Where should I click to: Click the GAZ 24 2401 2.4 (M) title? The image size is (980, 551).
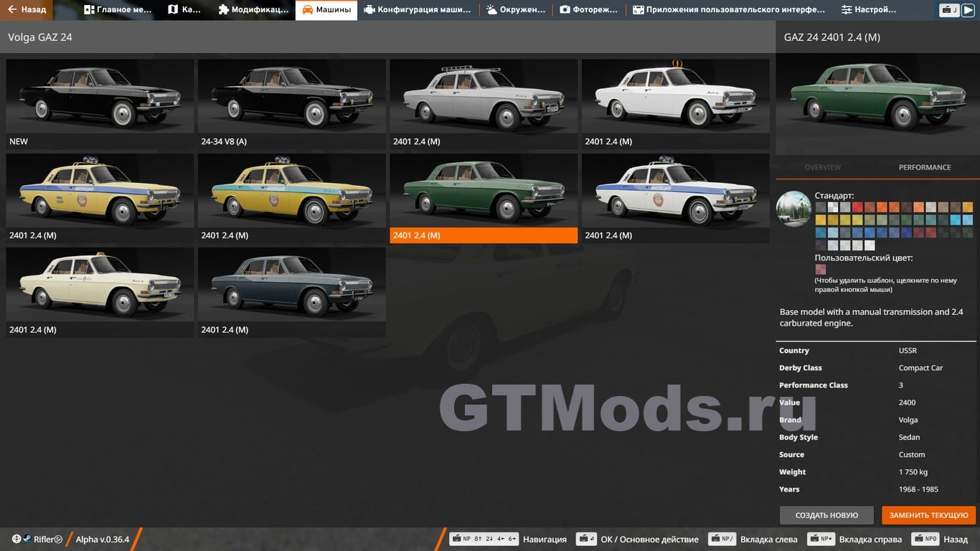[x=832, y=37]
